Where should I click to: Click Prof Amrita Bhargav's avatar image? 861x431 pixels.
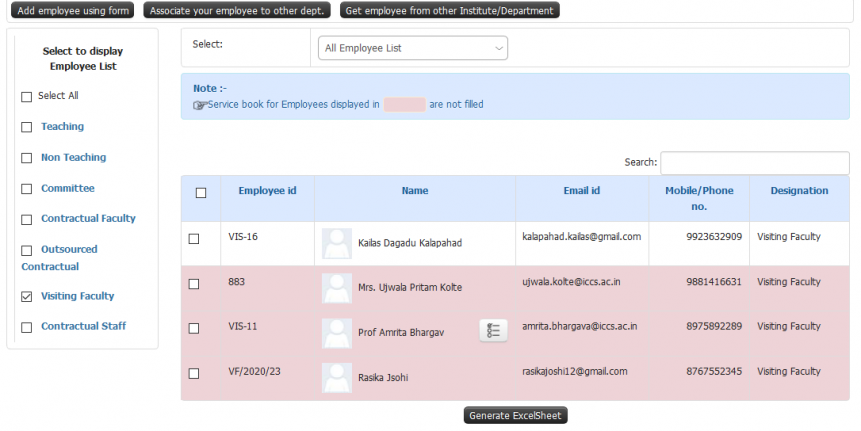(337, 333)
